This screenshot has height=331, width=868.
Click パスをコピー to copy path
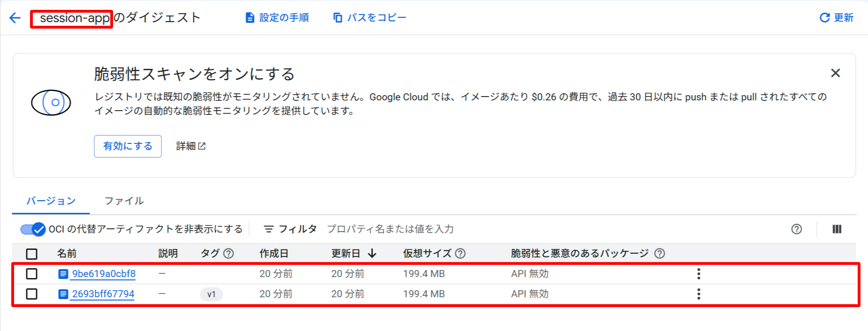[370, 18]
